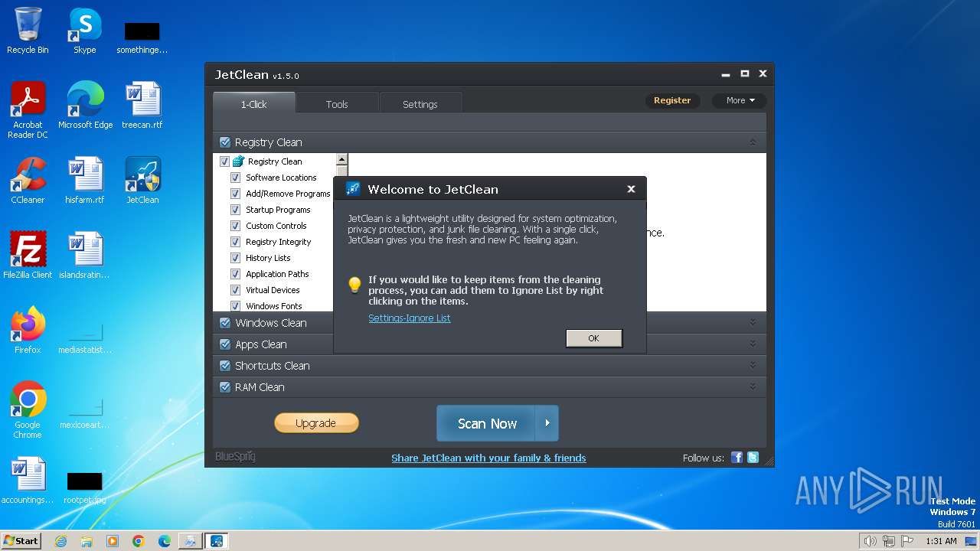Open the More dropdown menu
Image resolution: width=980 pixels, height=551 pixels.
pyautogui.click(x=740, y=100)
